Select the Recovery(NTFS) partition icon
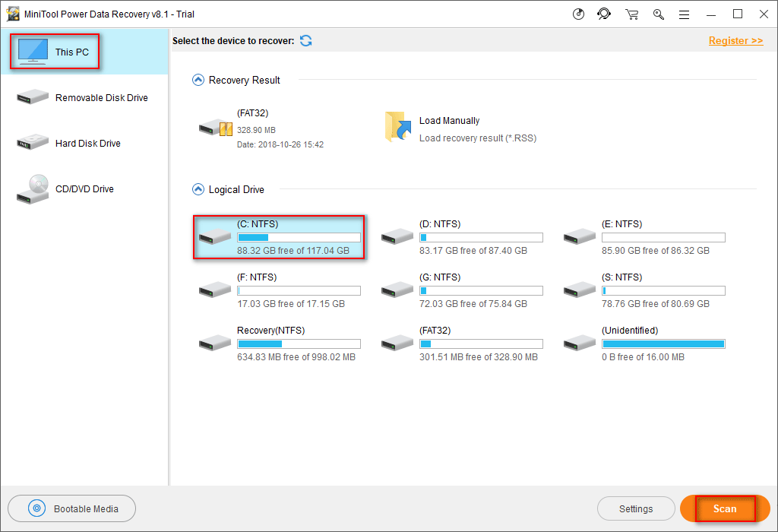 tap(215, 343)
